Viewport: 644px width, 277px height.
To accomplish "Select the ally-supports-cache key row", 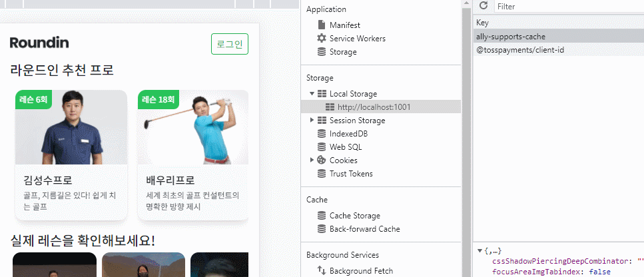I will tap(559, 36).
